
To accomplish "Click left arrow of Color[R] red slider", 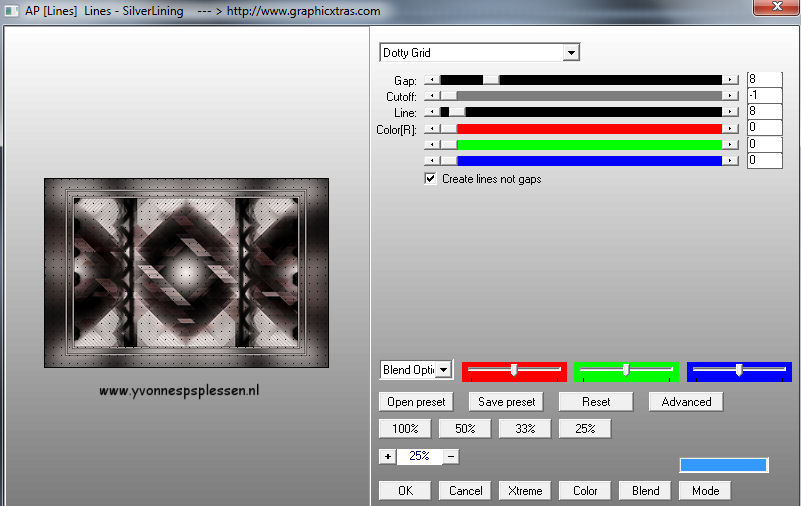I will coord(432,129).
